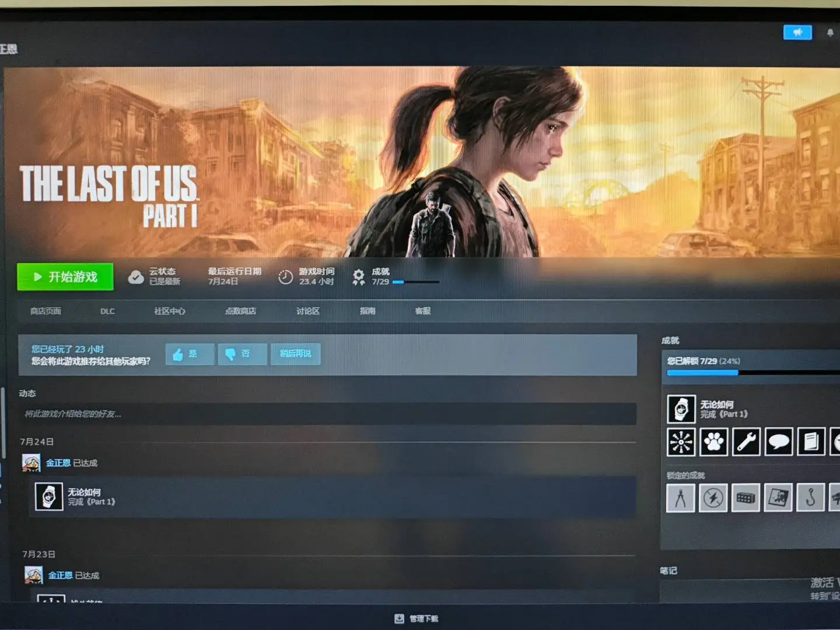Click the 游戏时间 23.4 小时 text
840x630 pixels.
317,276
